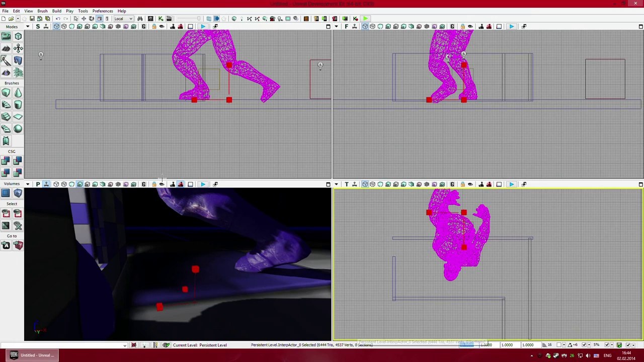Click the slider in the main toolbar
Screen dimensions: 644x362
pyautogui.click(x=190, y=19)
